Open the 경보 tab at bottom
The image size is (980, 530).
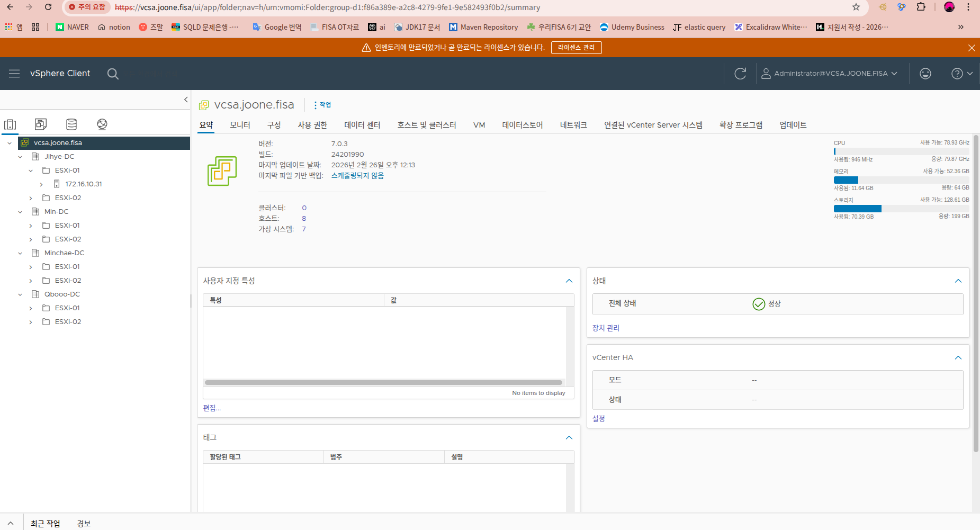tap(84, 524)
